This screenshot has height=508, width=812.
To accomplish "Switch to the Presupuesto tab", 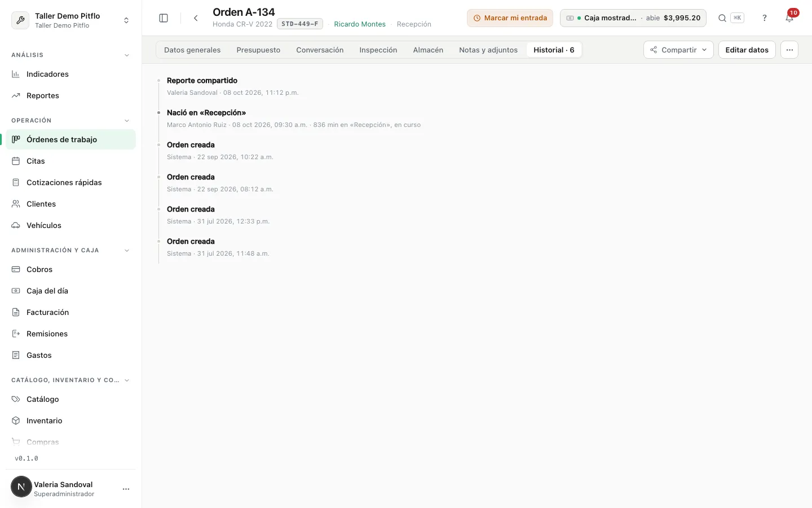I will (258, 50).
